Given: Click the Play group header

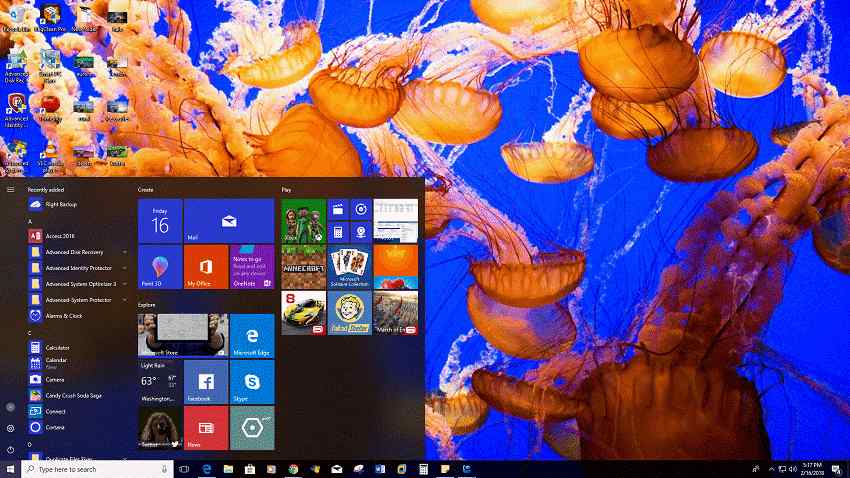Looking at the screenshot, I should (286, 190).
